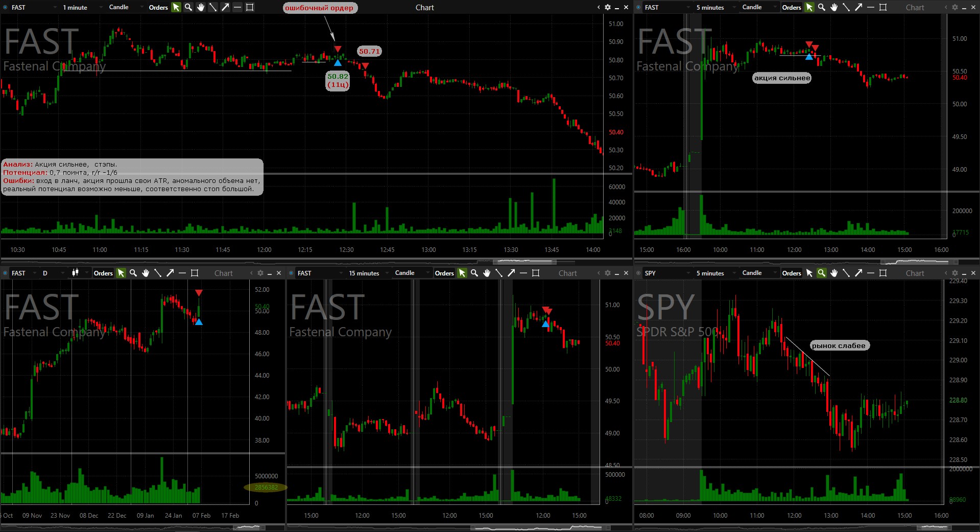Select the pointer tool in the SPY chart
Screen dimensions: 980x532
pyautogui.click(x=809, y=273)
